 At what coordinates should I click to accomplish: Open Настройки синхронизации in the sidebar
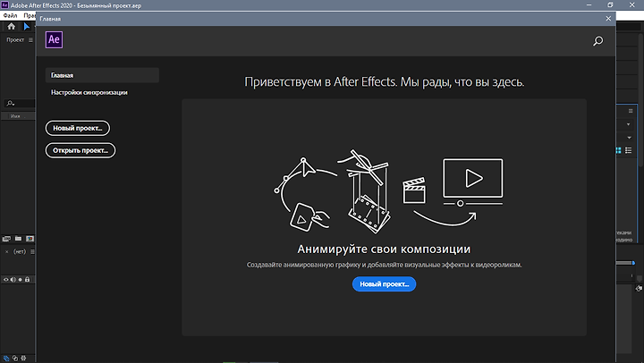pyautogui.click(x=89, y=92)
